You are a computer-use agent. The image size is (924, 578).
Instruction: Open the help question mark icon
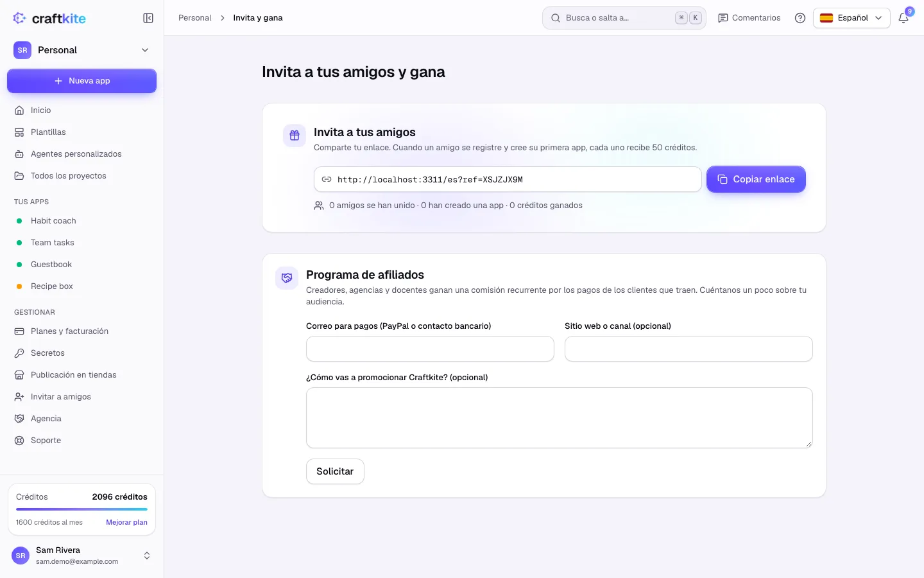[x=800, y=18]
